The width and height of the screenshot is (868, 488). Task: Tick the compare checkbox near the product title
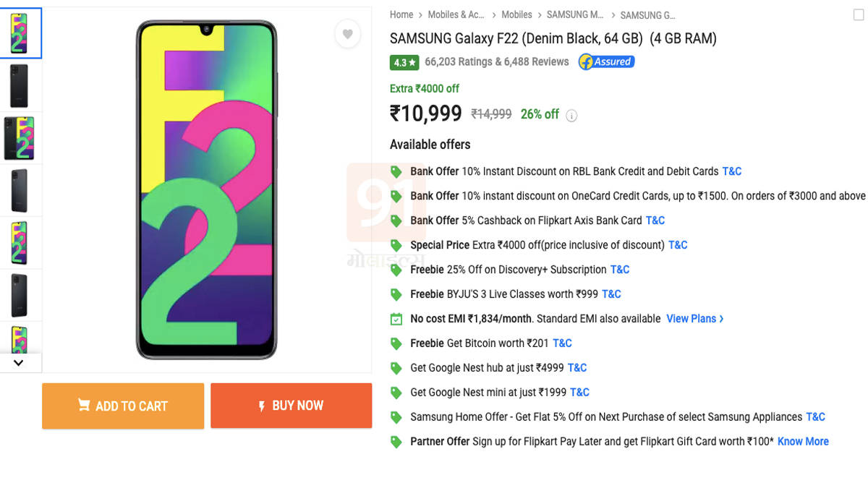(859, 15)
